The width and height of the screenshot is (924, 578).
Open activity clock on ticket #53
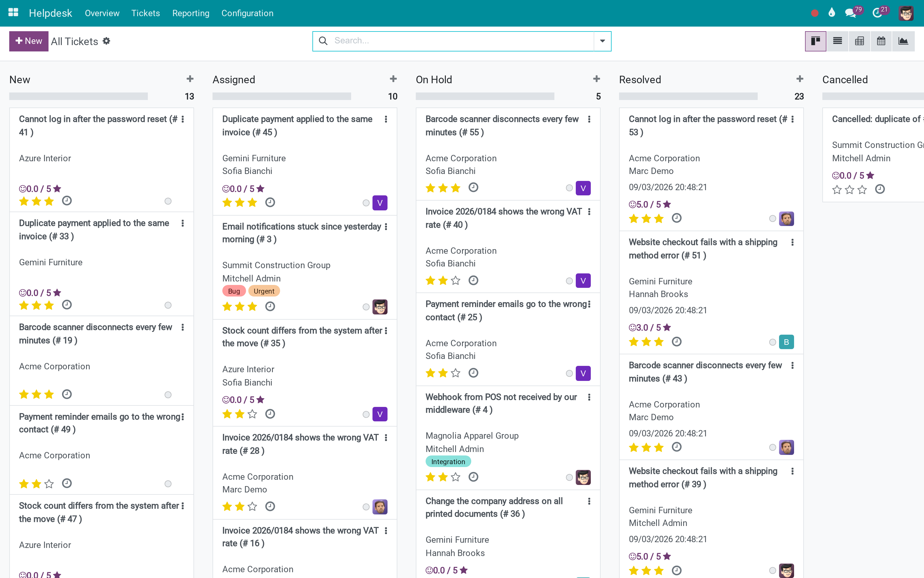[677, 218]
